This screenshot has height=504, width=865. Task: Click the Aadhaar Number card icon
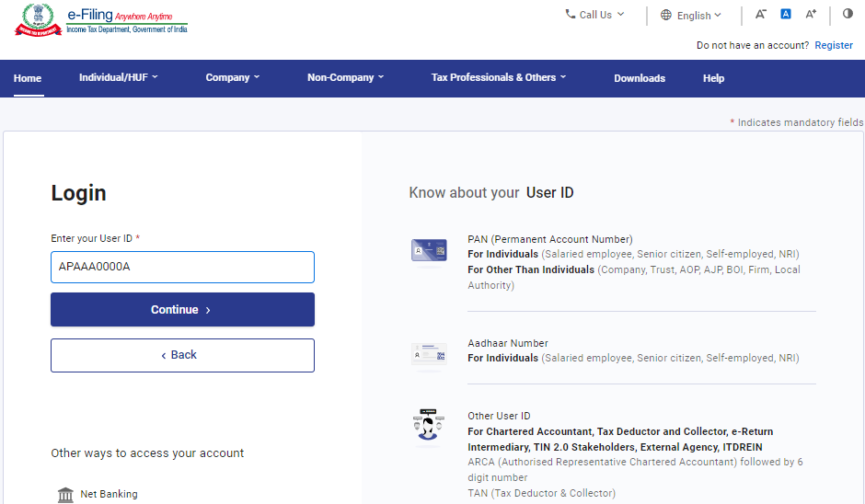(429, 354)
